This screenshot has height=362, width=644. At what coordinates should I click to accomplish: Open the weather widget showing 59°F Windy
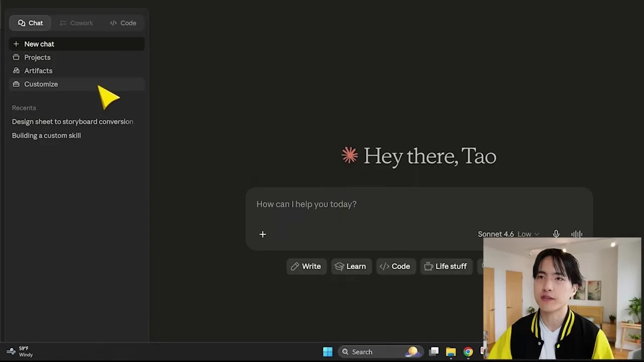20,351
